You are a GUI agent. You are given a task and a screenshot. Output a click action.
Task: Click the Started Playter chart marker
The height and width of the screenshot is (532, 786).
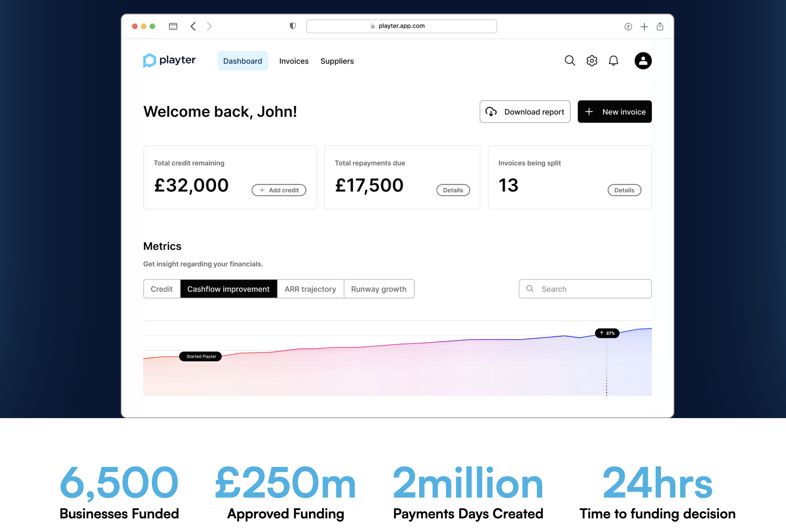(201, 356)
